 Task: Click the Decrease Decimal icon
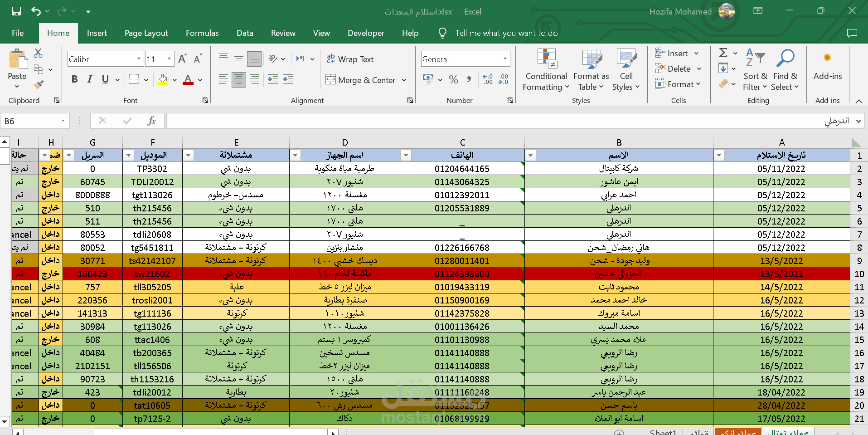click(x=503, y=79)
